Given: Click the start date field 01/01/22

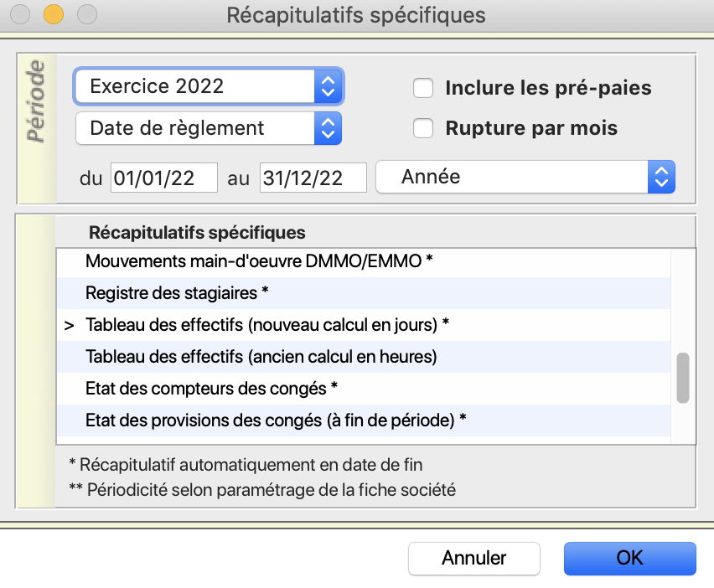Looking at the screenshot, I should 164,178.
